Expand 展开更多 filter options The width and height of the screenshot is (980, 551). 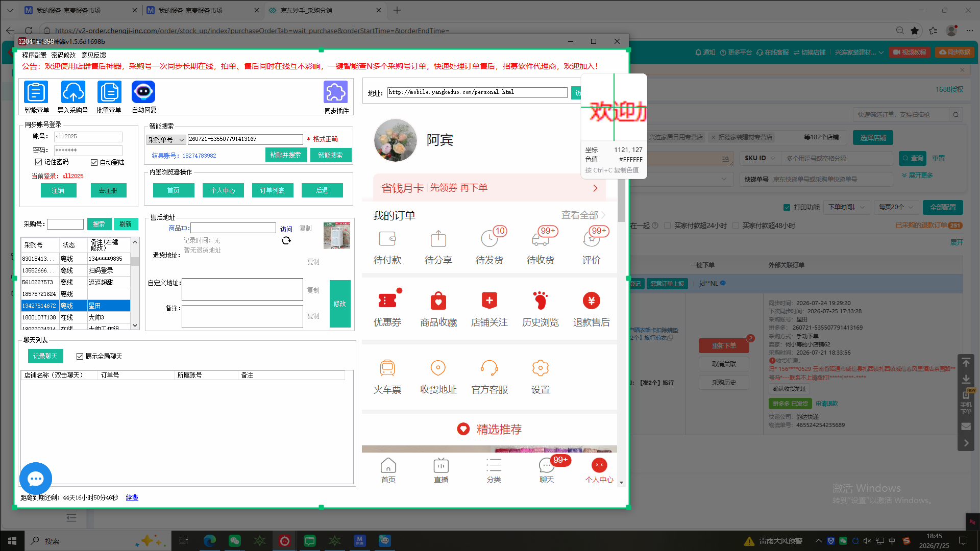point(917,175)
